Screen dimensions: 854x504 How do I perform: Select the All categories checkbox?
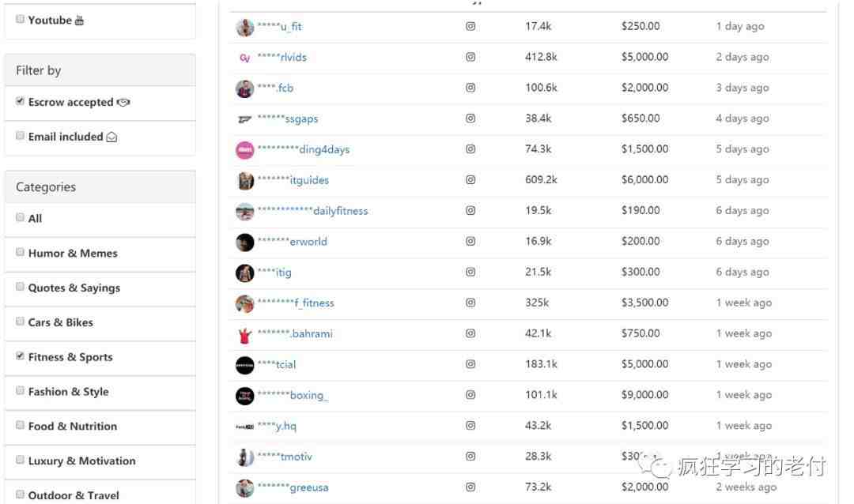pos(20,217)
